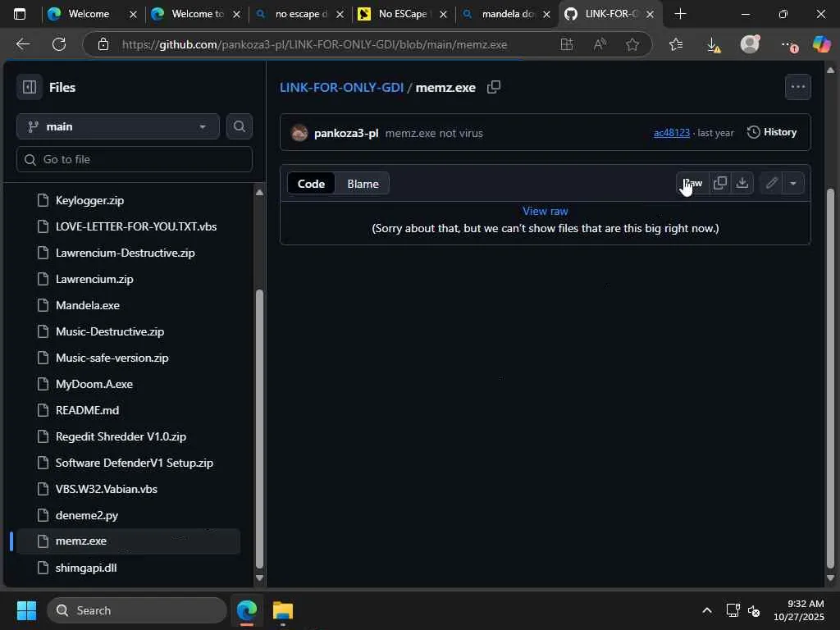Reload the page with refresh icon
The image size is (840, 630).
tap(59, 44)
